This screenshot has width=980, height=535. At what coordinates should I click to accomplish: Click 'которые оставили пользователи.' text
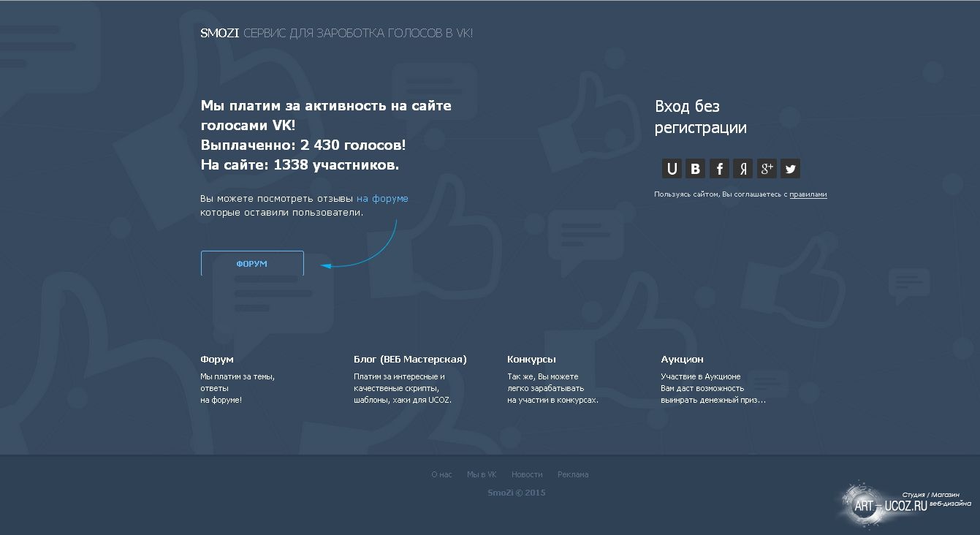pyautogui.click(x=282, y=213)
